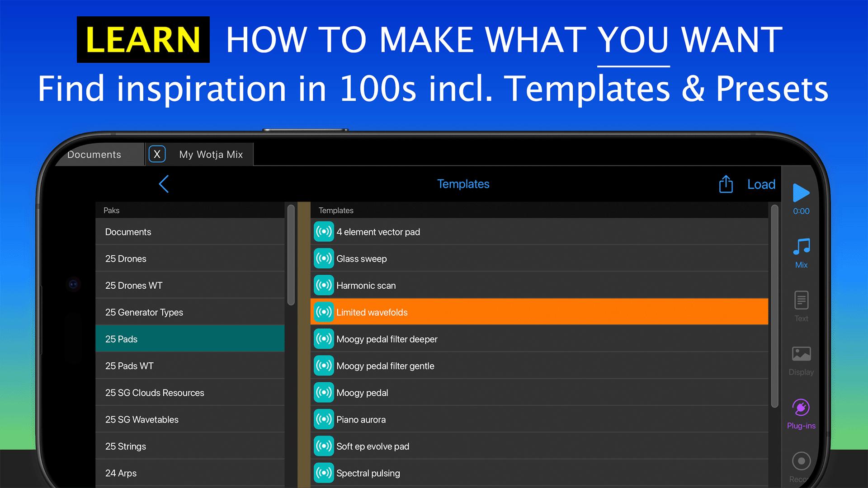Choose the Glass sweep template
Screen dimensions: 868x488
(x=539, y=258)
